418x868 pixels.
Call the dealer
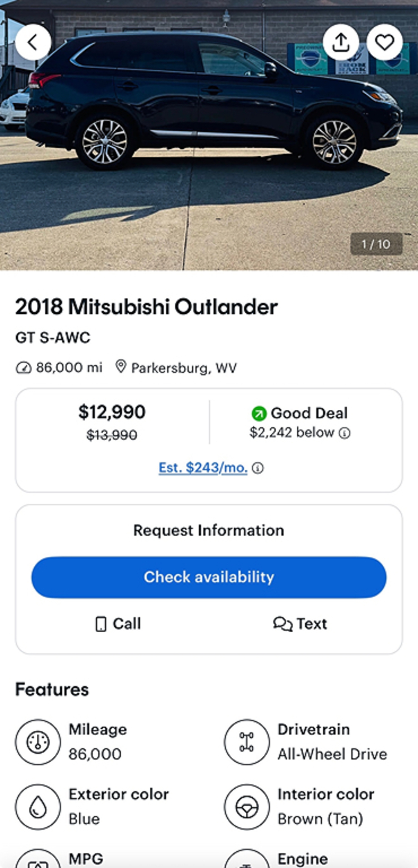pyautogui.click(x=118, y=624)
